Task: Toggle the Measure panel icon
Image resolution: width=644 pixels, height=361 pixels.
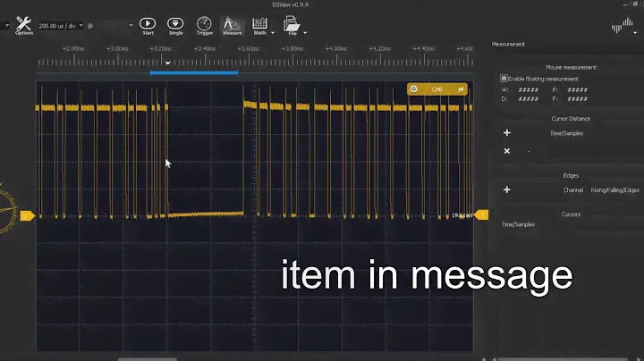Action: point(232,23)
